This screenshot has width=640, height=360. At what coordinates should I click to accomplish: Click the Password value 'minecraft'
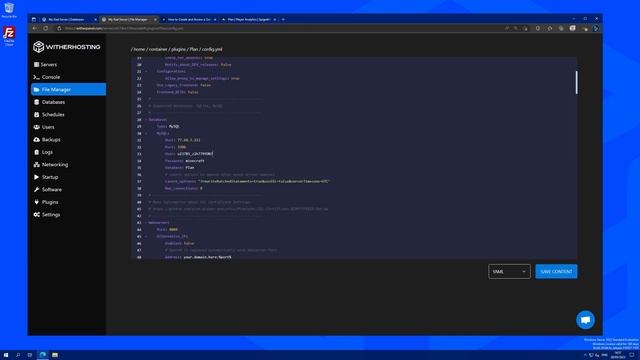195,161
